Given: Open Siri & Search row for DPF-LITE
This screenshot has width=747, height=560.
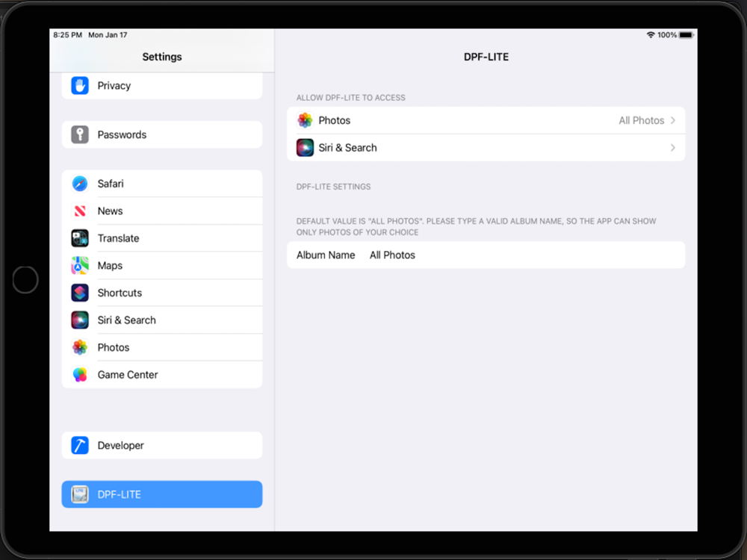Looking at the screenshot, I should tap(486, 148).
